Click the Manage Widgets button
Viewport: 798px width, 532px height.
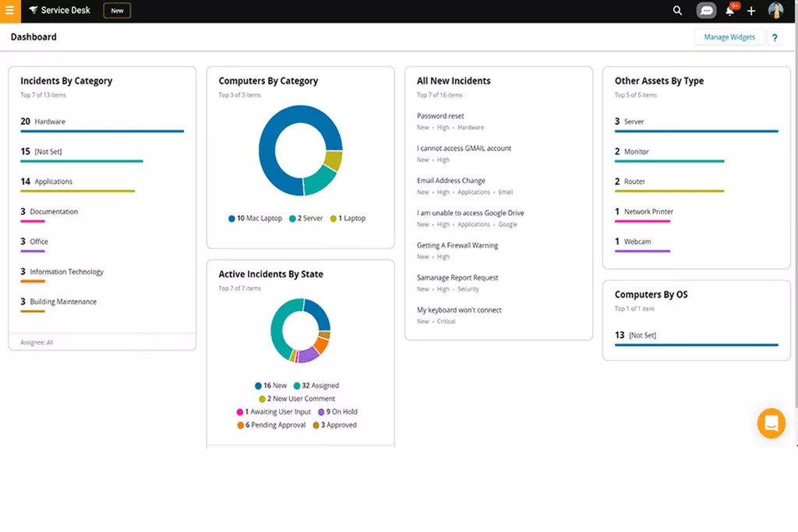click(x=729, y=37)
